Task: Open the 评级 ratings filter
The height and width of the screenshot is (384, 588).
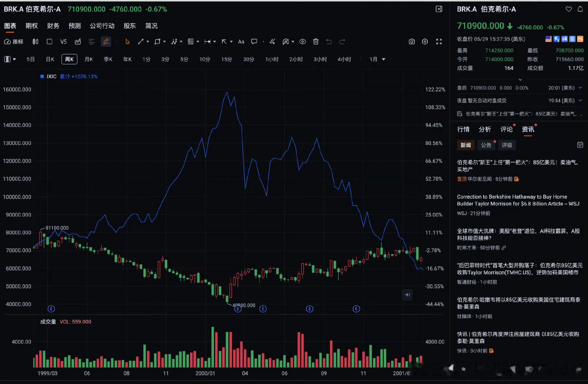Action: click(507, 145)
